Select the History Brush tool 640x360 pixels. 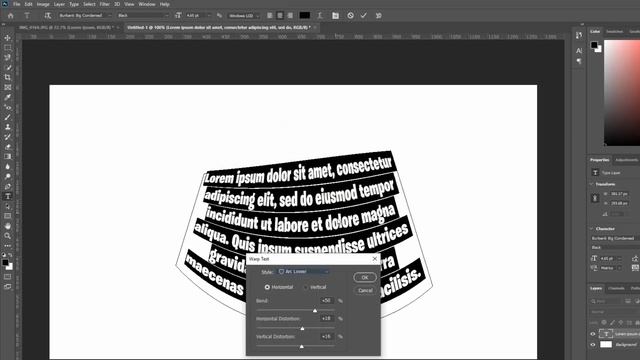pyautogui.click(x=8, y=137)
